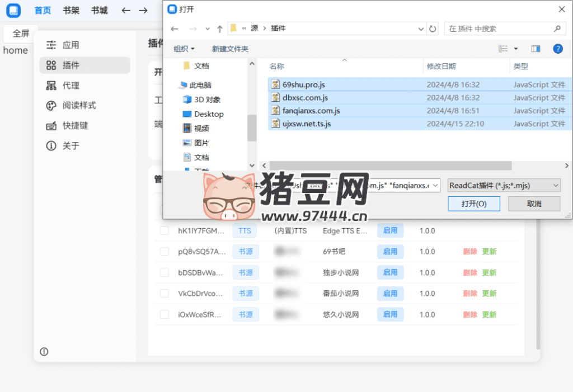Expand the 组织 menu dropdown
Viewport: 573px width, 392px height.
click(x=184, y=49)
